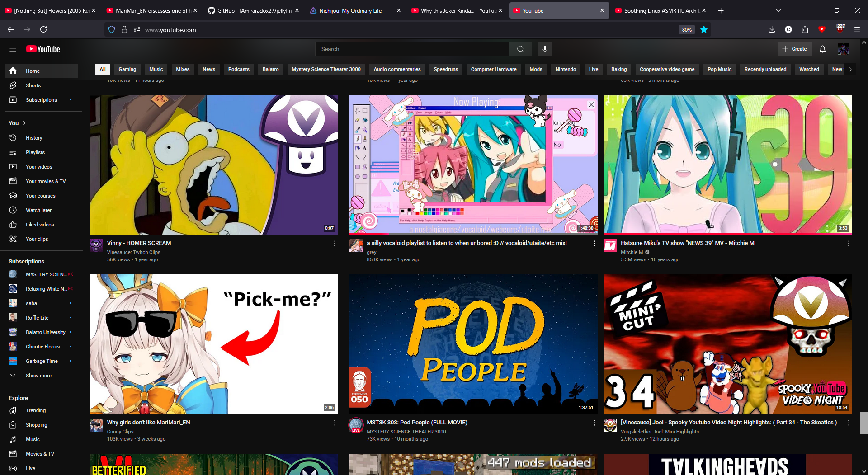Click the Create button
Screen dimensions: 868x475
click(x=795, y=49)
